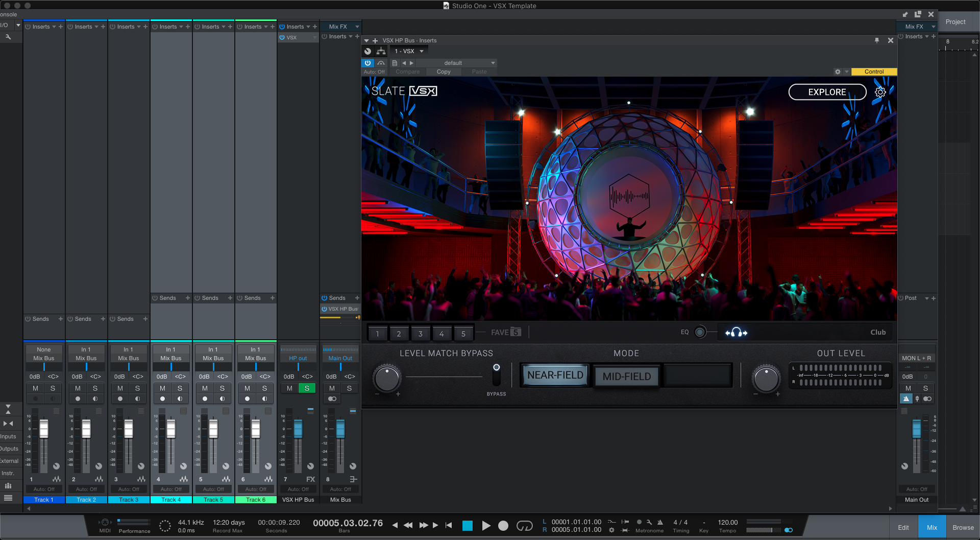Click the channel editor knob icon in plugin header
The width and height of the screenshot is (980, 540).
point(367,51)
